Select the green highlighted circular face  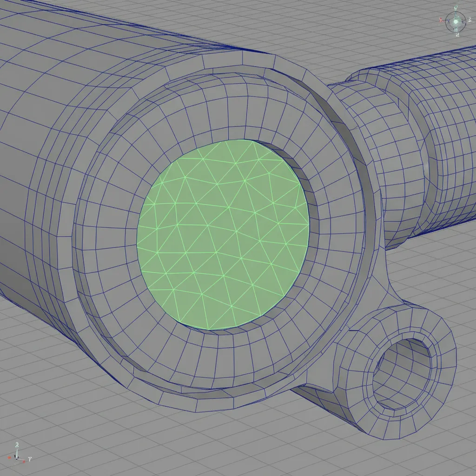pos(223,232)
